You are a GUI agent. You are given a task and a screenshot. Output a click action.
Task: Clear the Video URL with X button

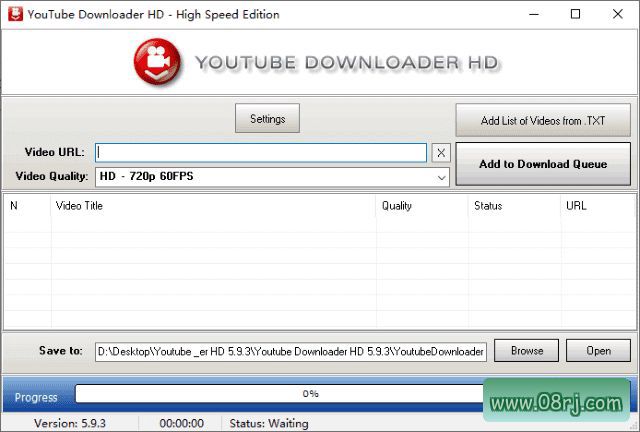point(441,153)
